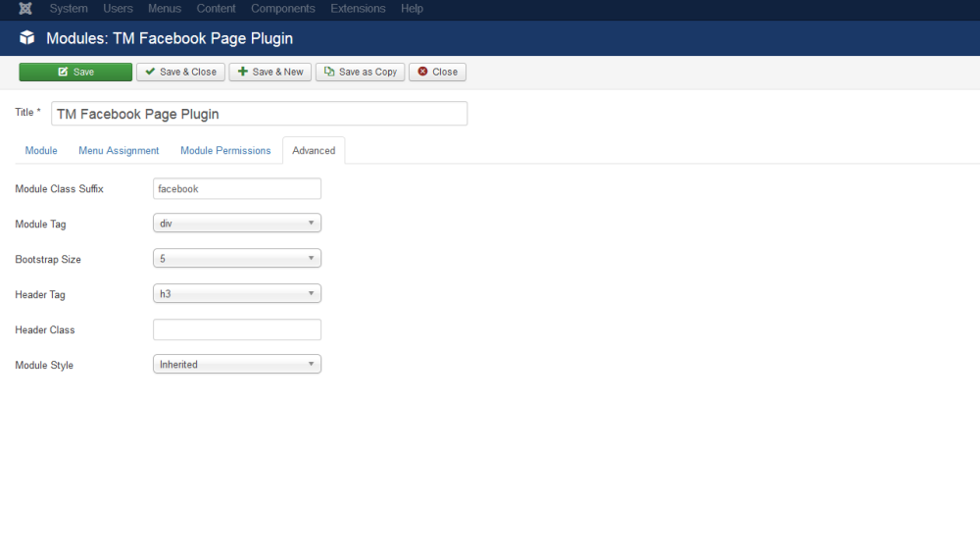Switch to the Module tab
This screenshot has height=552, width=980.
coord(41,151)
